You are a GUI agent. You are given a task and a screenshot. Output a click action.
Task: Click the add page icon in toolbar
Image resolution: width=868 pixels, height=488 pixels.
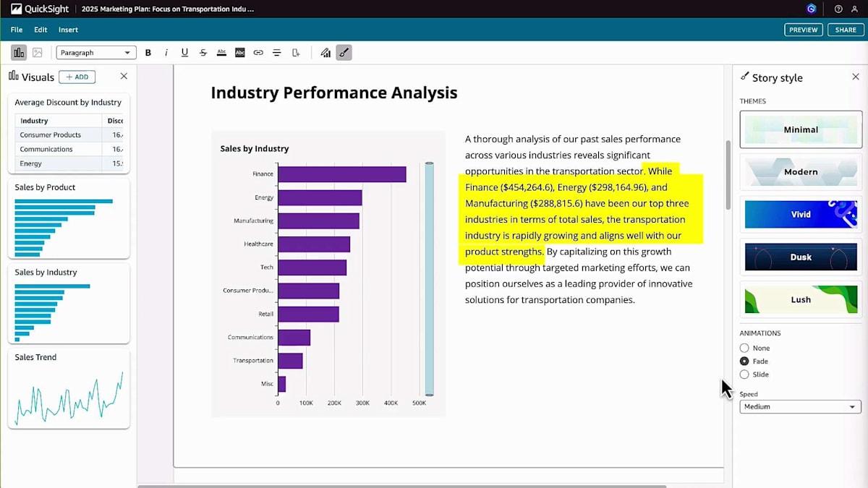coord(295,53)
